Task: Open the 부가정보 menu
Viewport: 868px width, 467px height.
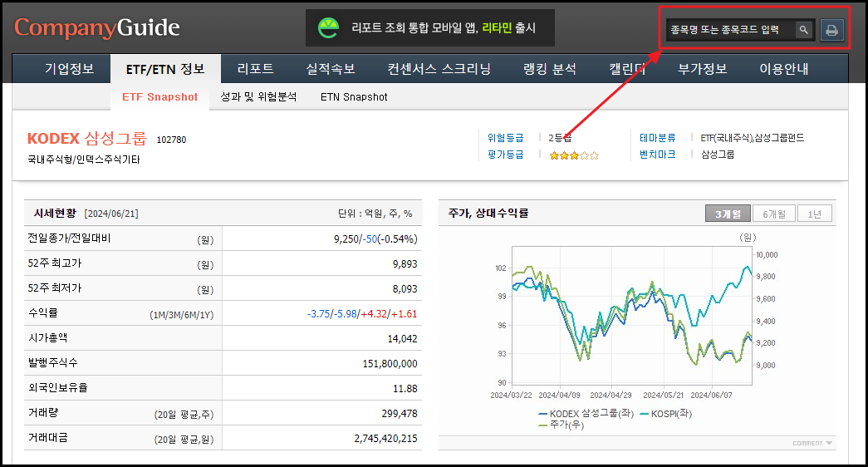Action: click(703, 69)
